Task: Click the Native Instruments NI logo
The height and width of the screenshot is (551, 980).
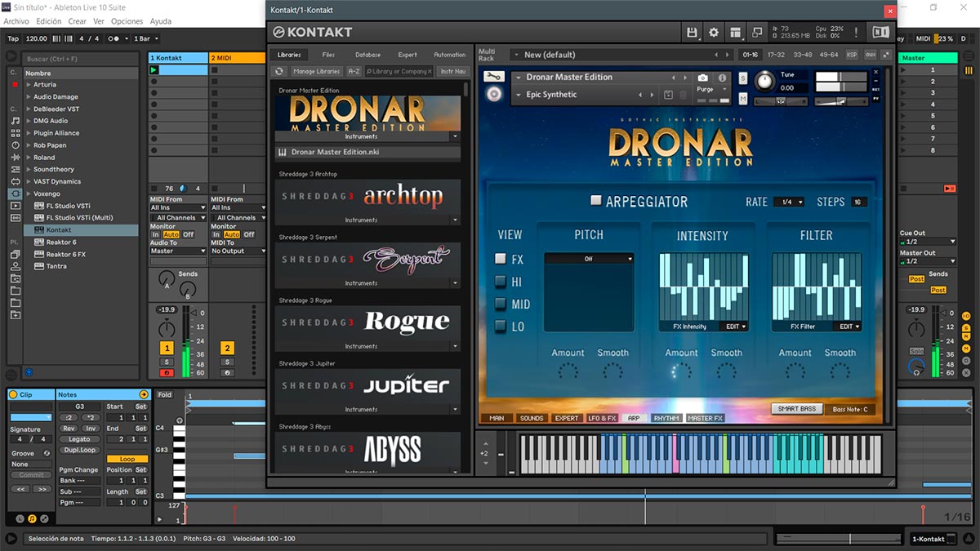Action: pyautogui.click(x=880, y=33)
